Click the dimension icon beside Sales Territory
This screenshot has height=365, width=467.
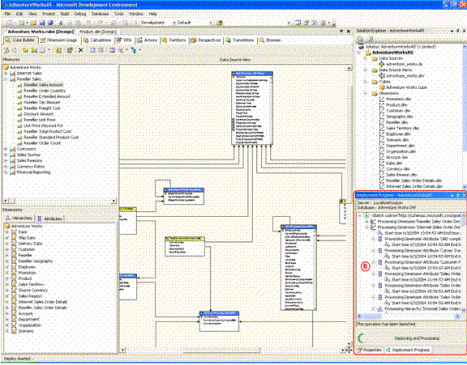pyautogui.click(x=14, y=284)
